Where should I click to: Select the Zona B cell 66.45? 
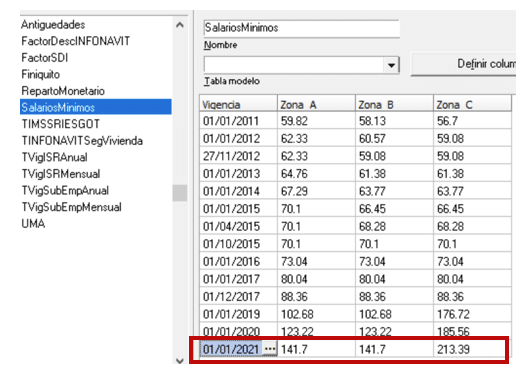point(394,209)
